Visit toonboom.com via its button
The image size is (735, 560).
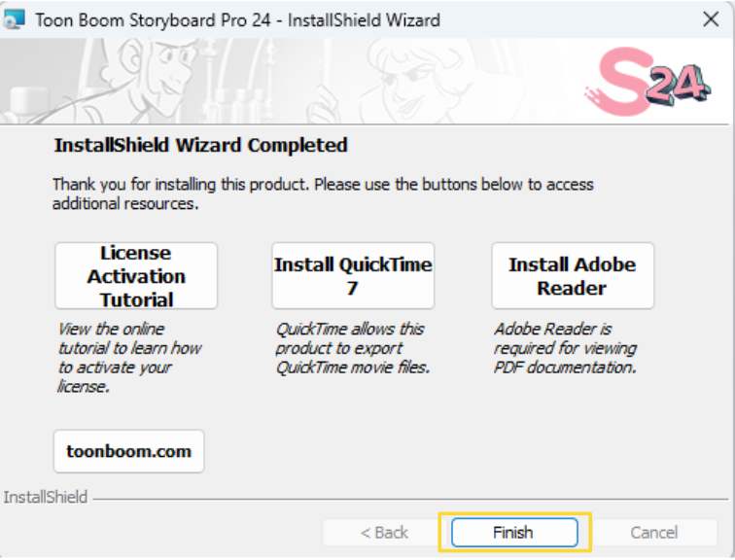click(128, 451)
